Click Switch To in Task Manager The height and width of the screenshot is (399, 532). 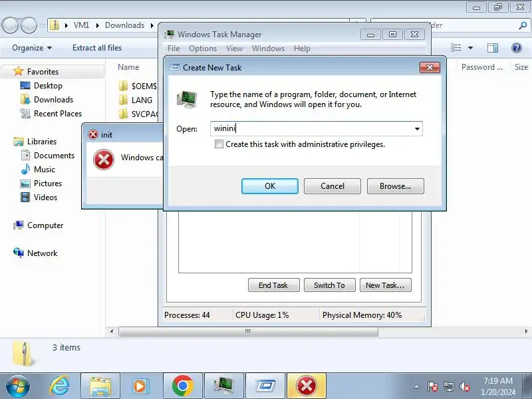(x=329, y=285)
